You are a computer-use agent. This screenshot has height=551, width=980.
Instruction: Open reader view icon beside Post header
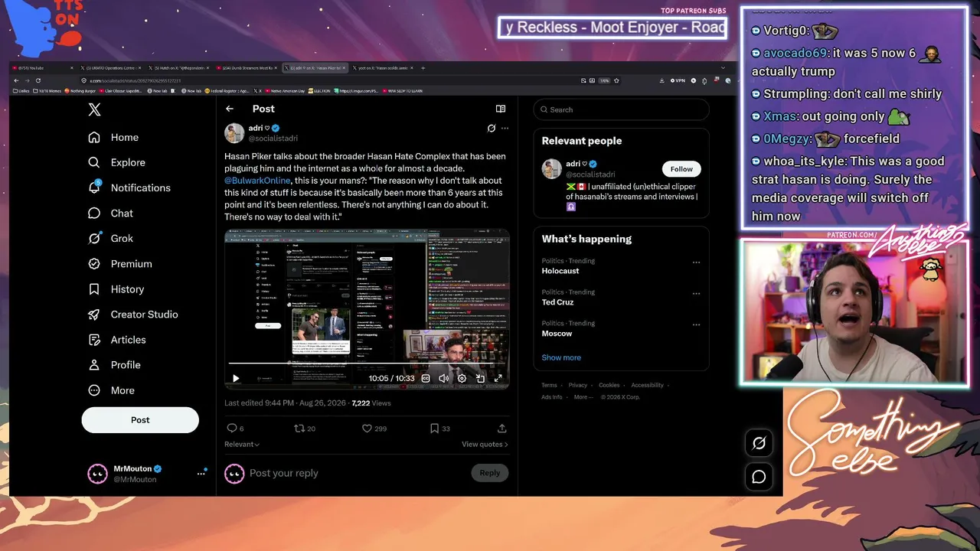(x=501, y=109)
